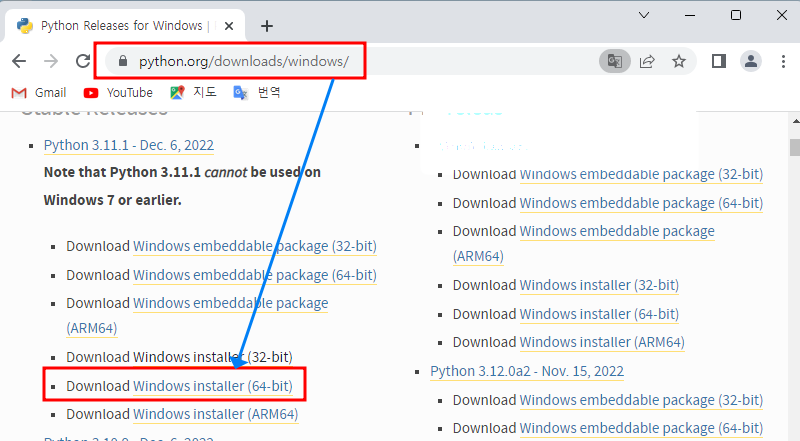Minimize the Chrome window

690,15
